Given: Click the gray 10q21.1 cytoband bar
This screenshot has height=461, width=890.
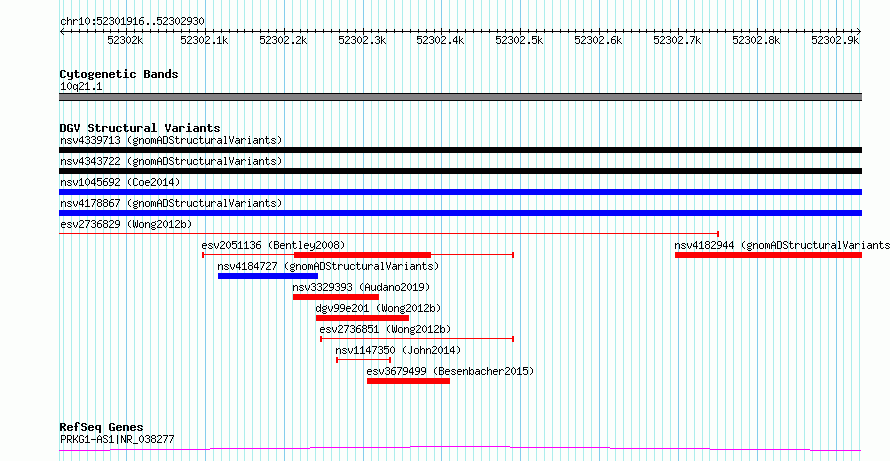Looking at the screenshot, I should click(x=460, y=97).
